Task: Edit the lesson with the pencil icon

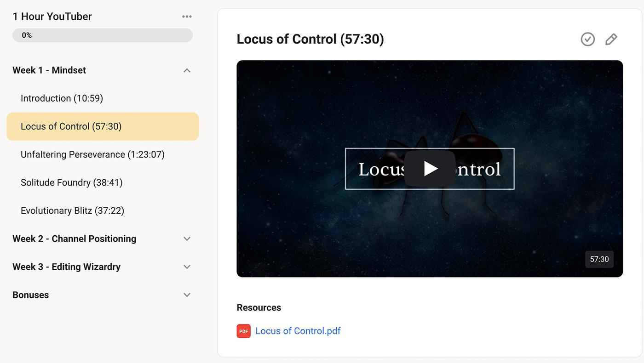Action: (611, 40)
